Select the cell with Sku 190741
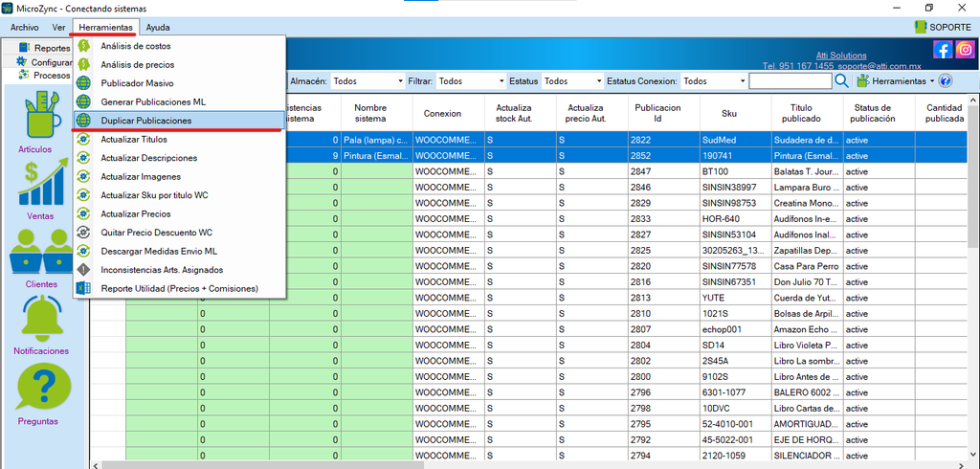Screen dimensions: 980x469 click(x=736, y=156)
